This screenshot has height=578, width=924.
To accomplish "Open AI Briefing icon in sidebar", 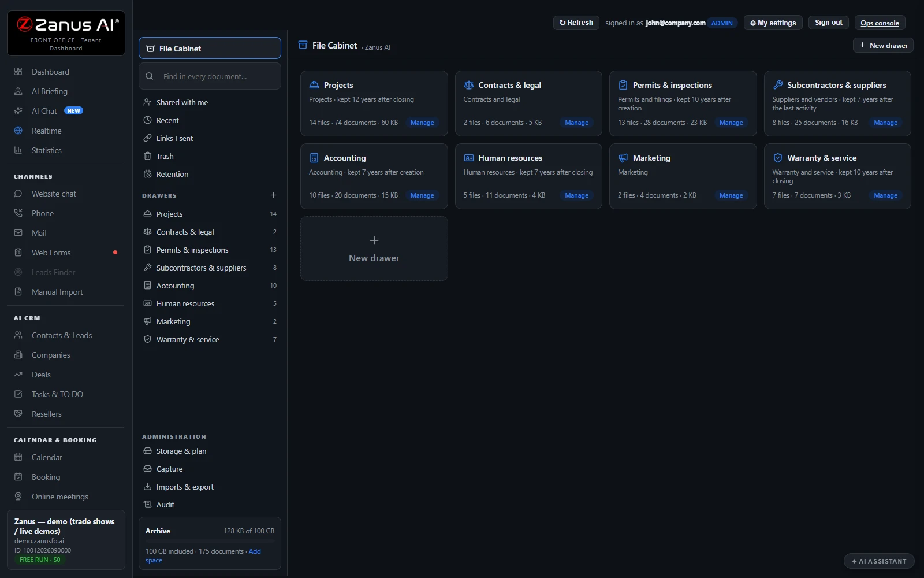I will coord(18,91).
